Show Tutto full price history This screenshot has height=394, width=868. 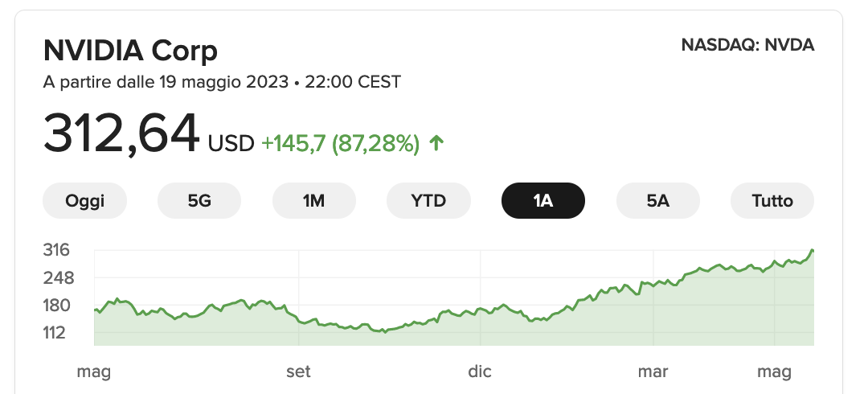tap(772, 200)
